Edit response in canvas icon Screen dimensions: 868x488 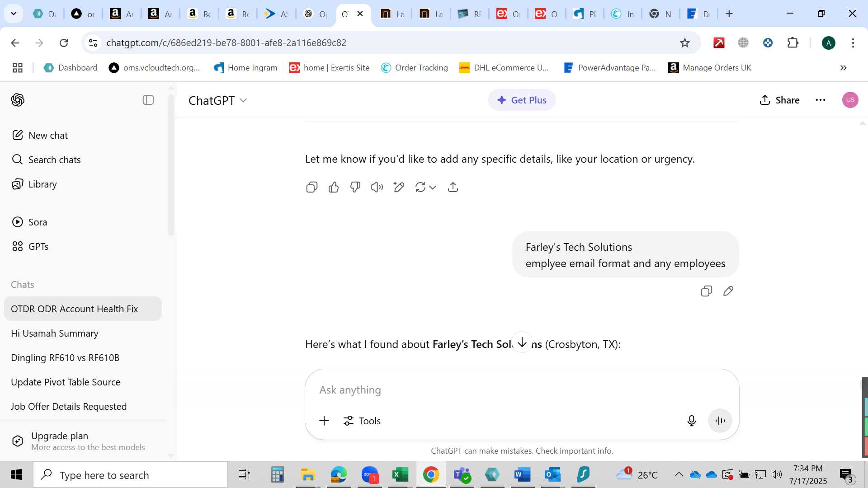point(399,187)
